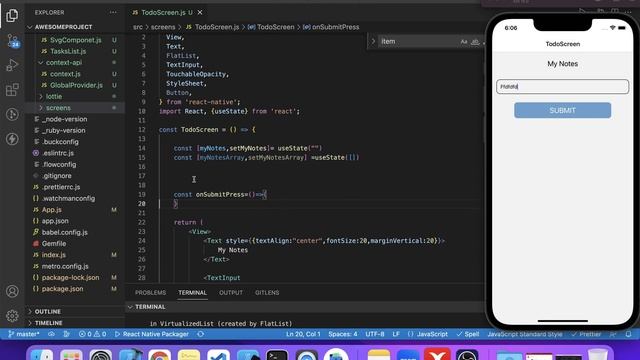The height and width of the screenshot is (360, 640).
Task: Click the master branch status item
Action: point(24,334)
